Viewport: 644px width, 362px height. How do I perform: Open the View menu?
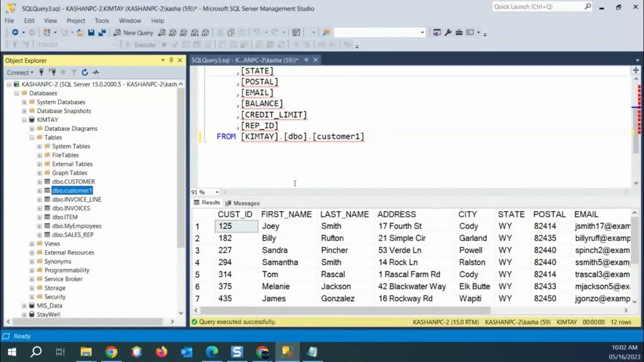click(x=50, y=21)
